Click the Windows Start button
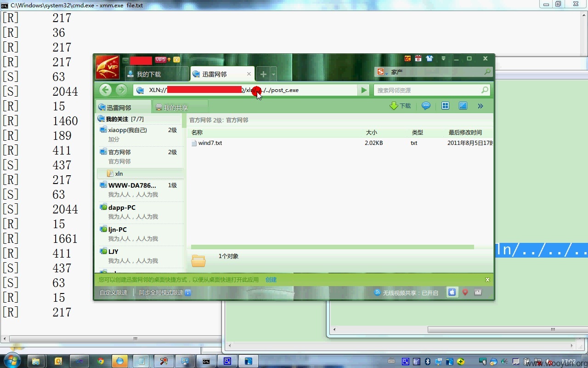Image resolution: width=588 pixels, height=368 pixels. [x=13, y=361]
